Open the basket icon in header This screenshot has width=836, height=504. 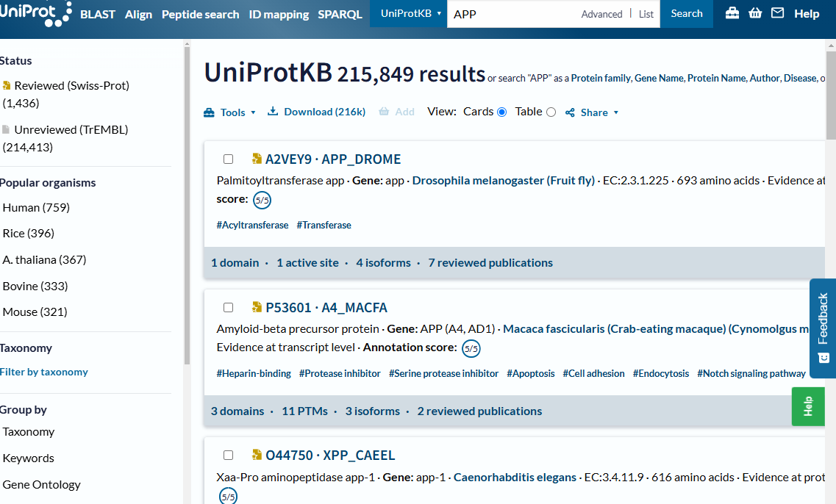pyautogui.click(x=754, y=13)
